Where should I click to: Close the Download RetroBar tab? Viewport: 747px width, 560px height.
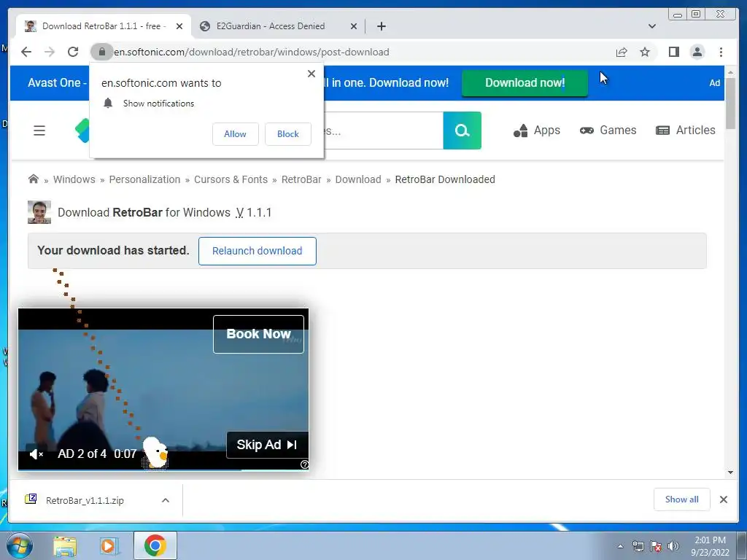(x=179, y=26)
